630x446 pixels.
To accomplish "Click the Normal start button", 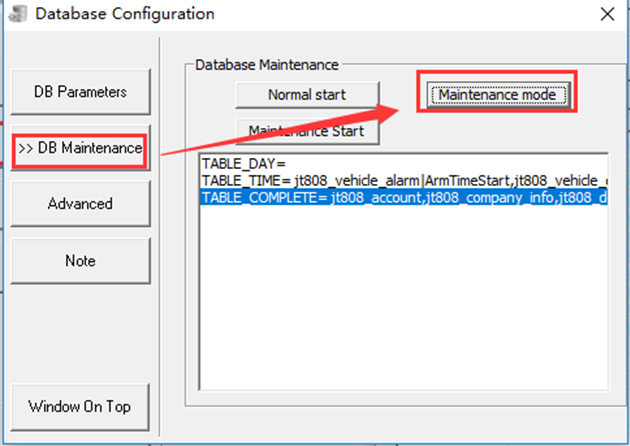I will [x=307, y=95].
